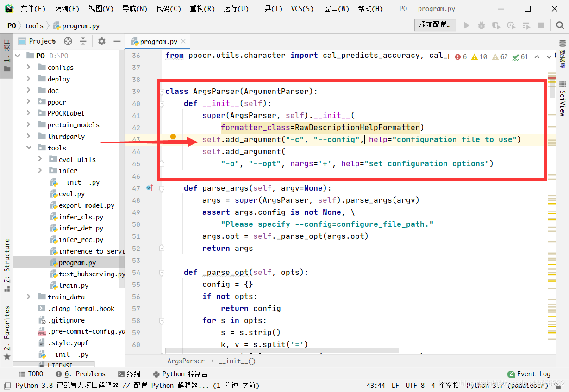The height and width of the screenshot is (392, 569).
Task: Open the Structure tool window
Action: pyautogui.click(x=6, y=265)
